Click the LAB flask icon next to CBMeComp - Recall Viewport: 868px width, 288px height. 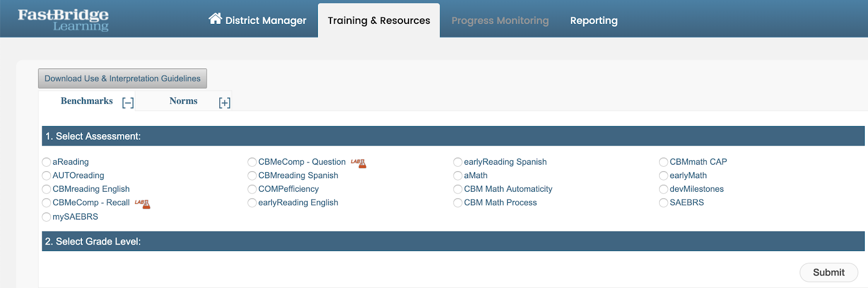click(142, 204)
